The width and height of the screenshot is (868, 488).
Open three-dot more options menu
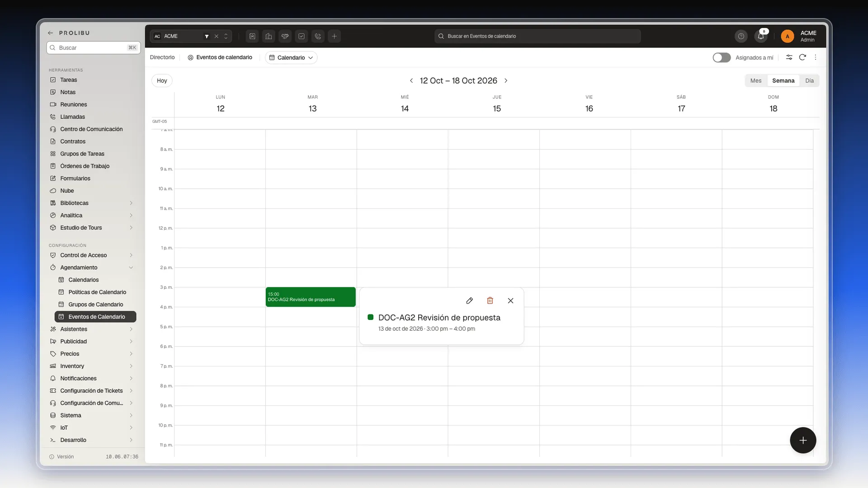[816, 57]
